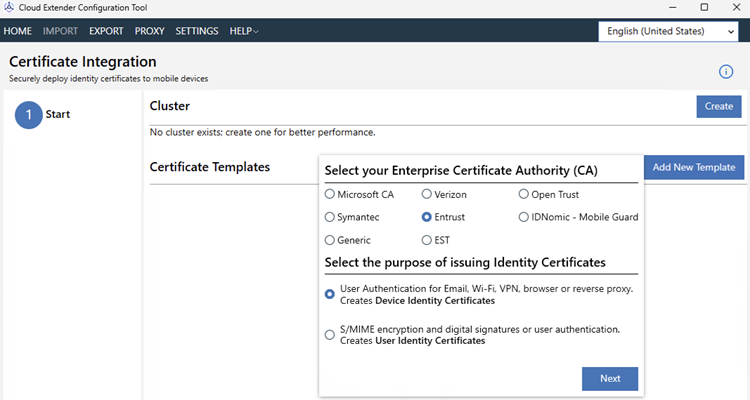Click the Add New Template button
Image resolution: width=750 pixels, height=400 pixels.
693,167
